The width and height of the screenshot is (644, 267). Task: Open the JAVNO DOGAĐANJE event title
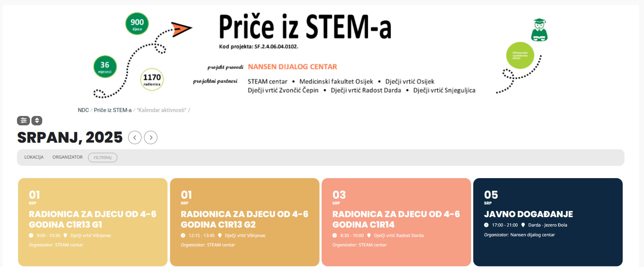[x=528, y=214]
